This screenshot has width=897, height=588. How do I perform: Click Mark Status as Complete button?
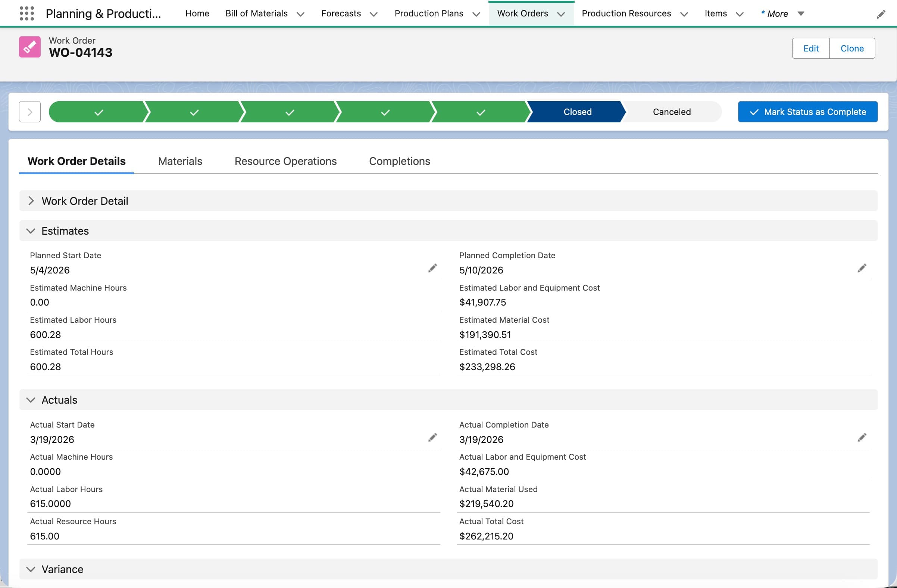(807, 112)
